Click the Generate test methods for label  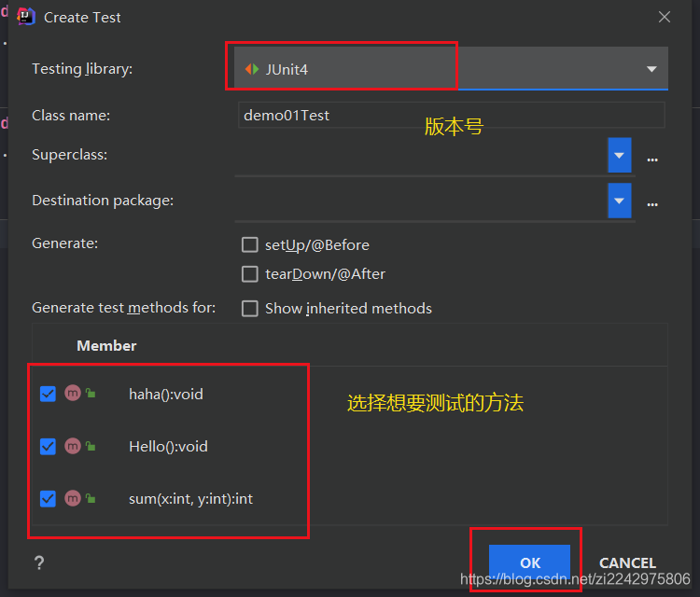(x=123, y=308)
